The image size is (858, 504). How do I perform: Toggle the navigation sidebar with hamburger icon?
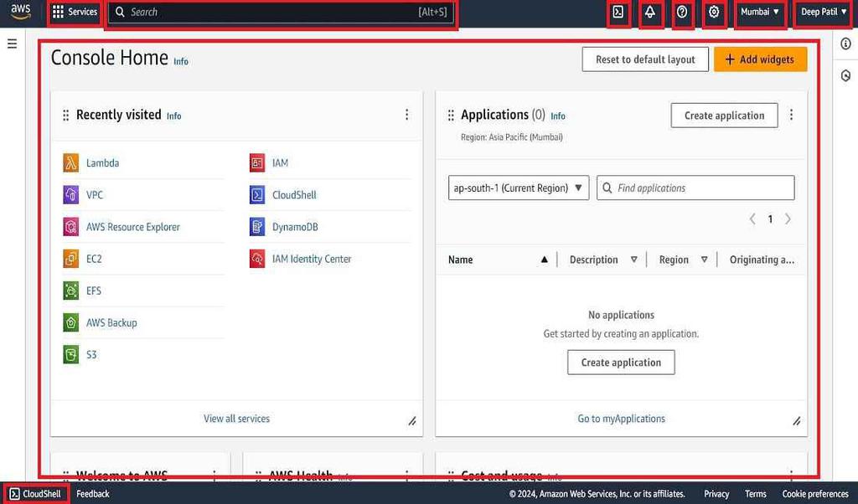coord(12,44)
